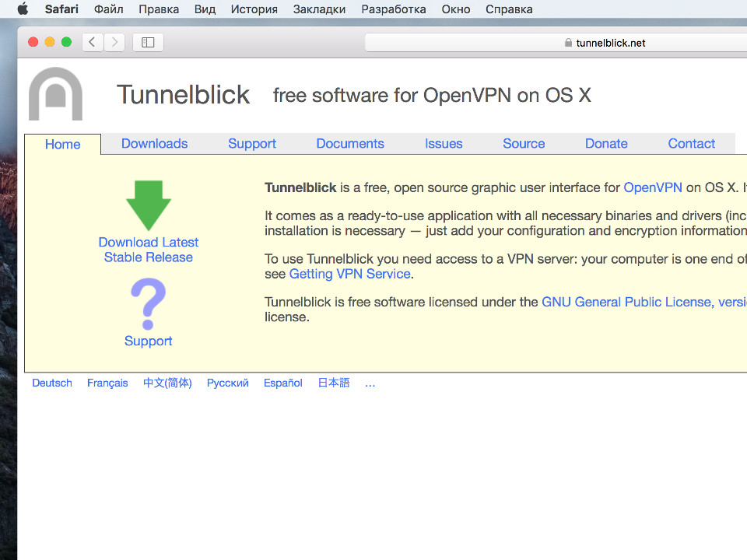Viewport: 747px width, 560px height.
Task: Click the yellow minimize window button
Action: click(50, 42)
